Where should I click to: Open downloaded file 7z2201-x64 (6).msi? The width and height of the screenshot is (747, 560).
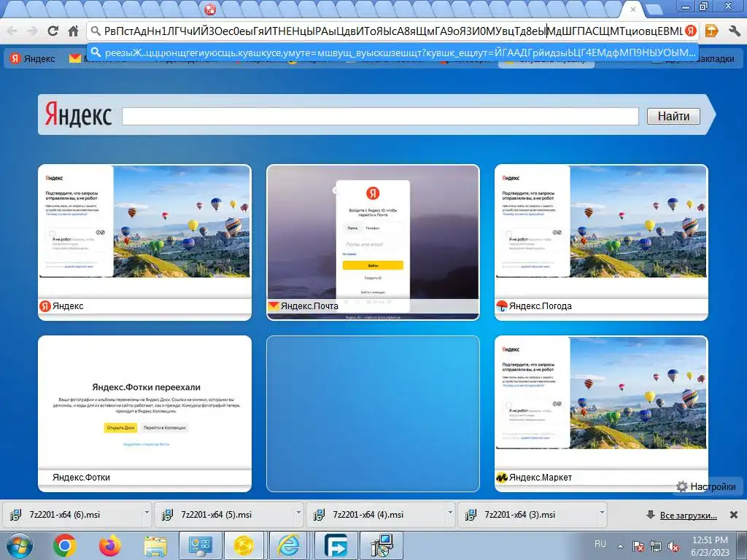pos(71,515)
